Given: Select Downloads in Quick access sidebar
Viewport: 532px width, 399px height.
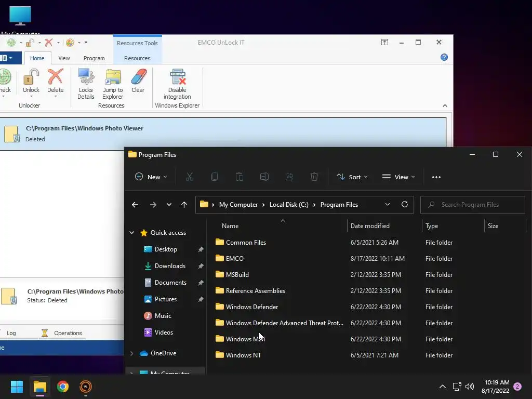Looking at the screenshot, I should tap(170, 266).
